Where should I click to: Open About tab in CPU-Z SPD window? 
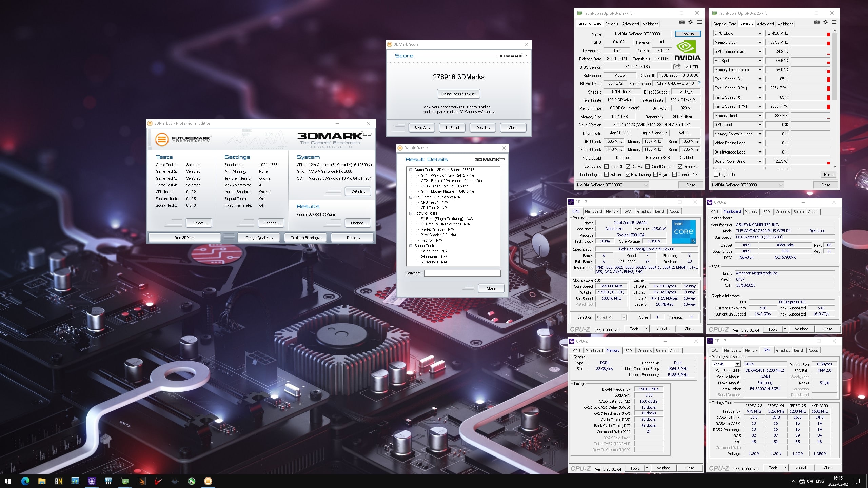coord(813,350)
